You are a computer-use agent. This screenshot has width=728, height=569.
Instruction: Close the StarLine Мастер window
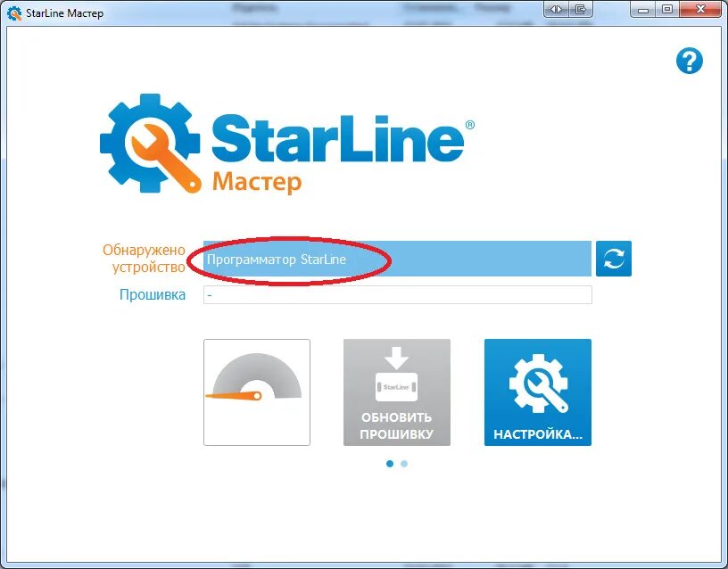tap(701, 9)
